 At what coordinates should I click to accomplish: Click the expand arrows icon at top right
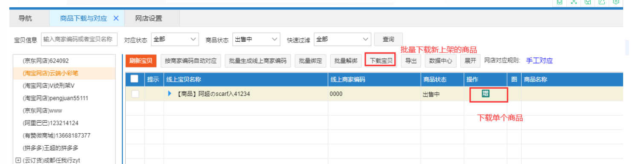(574, 2)
